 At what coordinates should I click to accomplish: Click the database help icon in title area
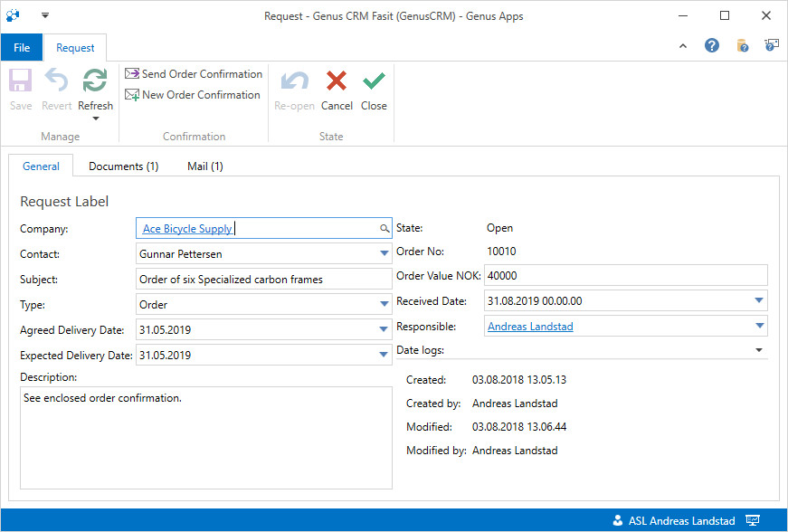[742, 46]
